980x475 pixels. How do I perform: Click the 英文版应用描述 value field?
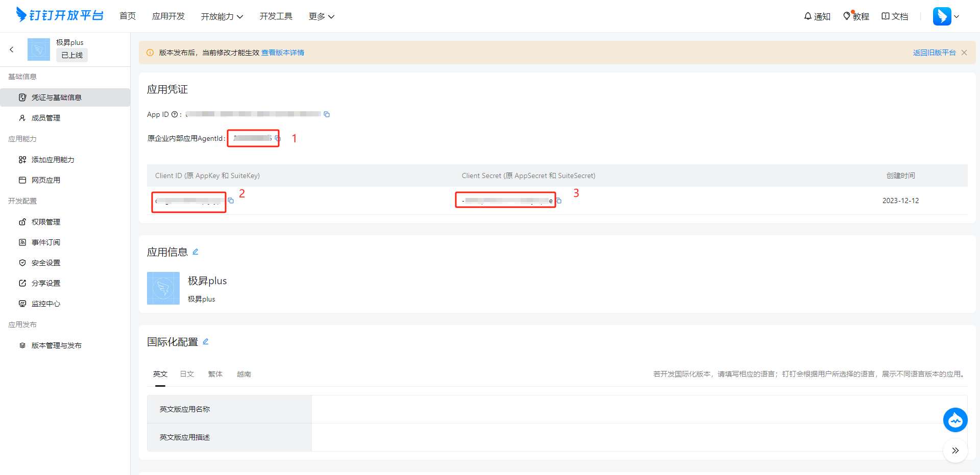[639, 437]
